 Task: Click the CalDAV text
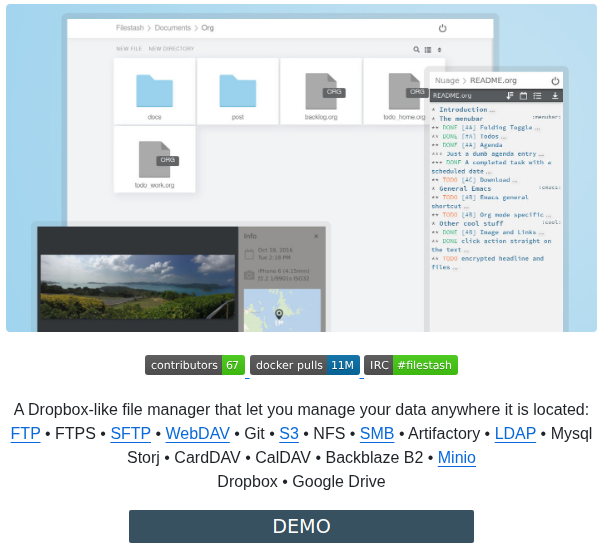point(283,458)
